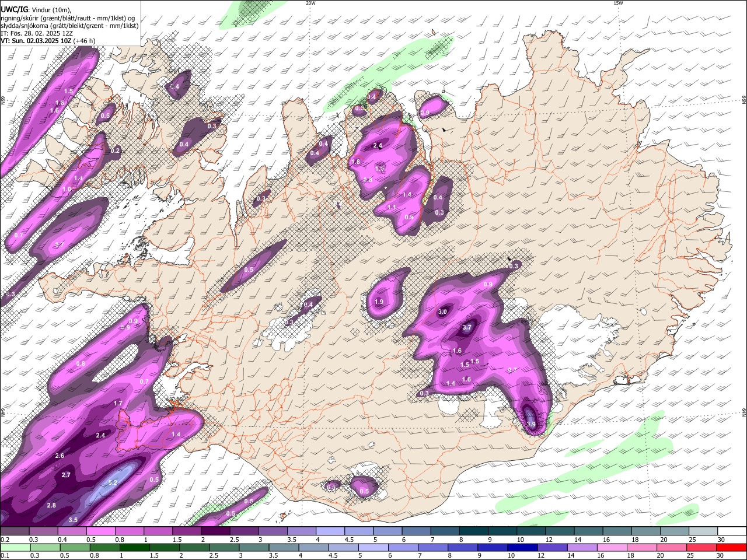Pick the 3 swatch in the purple snow legend
747x560 pixels.
pyautogui.click(x=273, y=531)
